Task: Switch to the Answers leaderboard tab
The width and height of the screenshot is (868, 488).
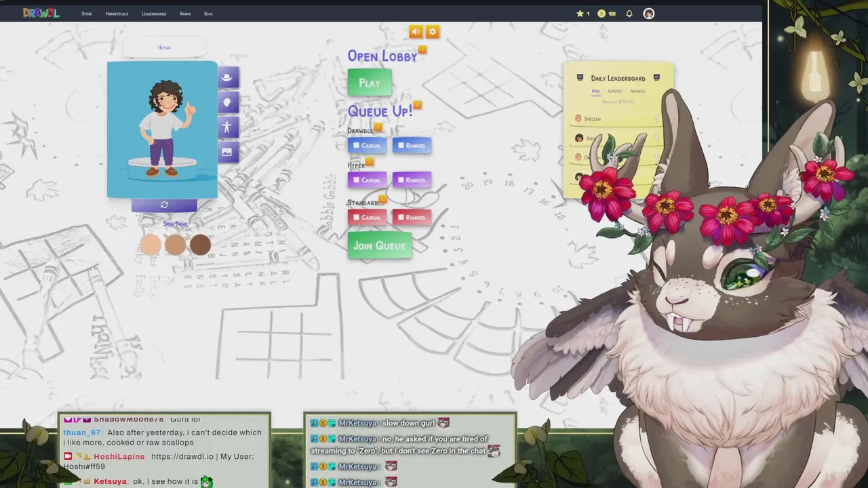Action: [x=637, y=91]
